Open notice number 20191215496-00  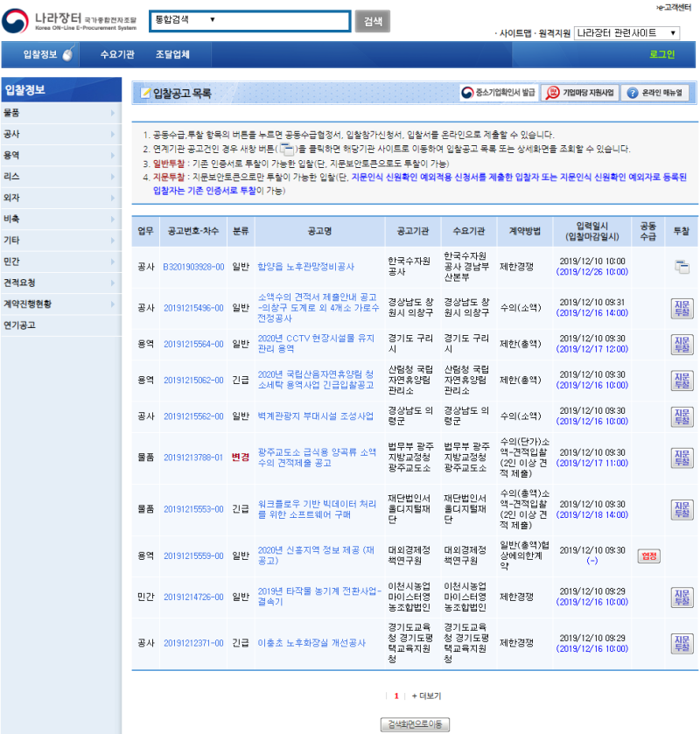[194, 308]
